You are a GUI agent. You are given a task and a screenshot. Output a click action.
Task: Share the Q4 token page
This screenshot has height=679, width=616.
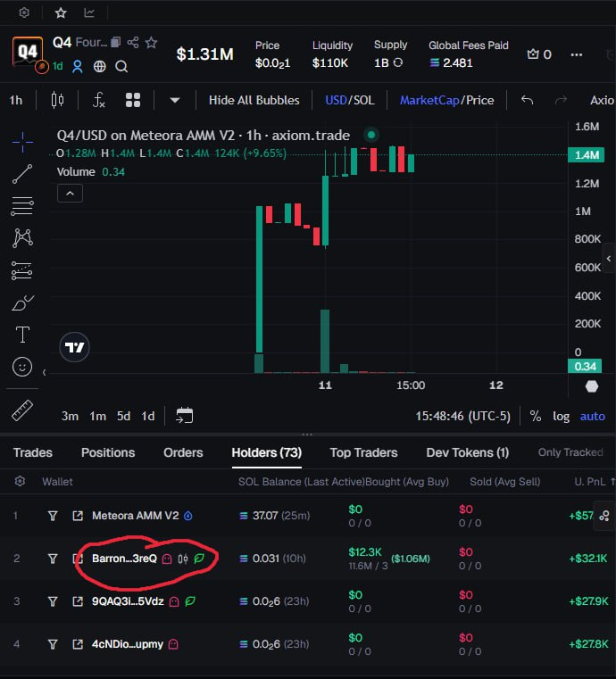tap(133, 42)
